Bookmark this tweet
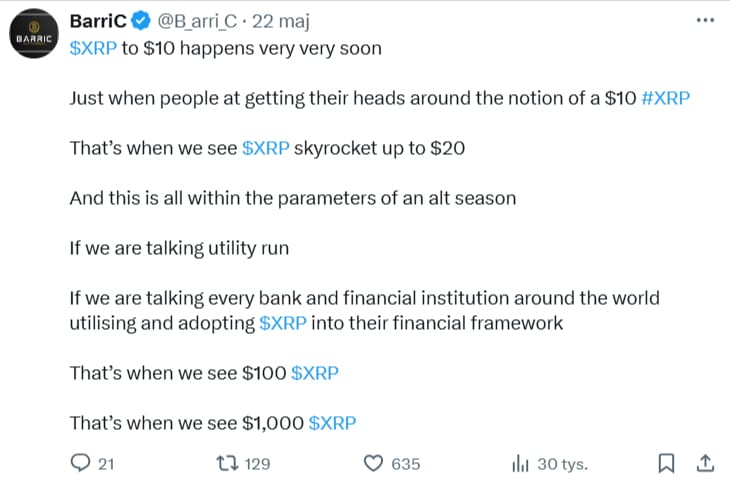730x486 pixels. pyautogui.click(x=666, y=463)
